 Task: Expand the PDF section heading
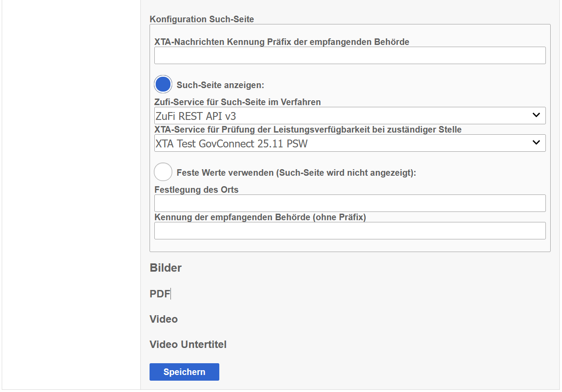[x=160, y=293]
